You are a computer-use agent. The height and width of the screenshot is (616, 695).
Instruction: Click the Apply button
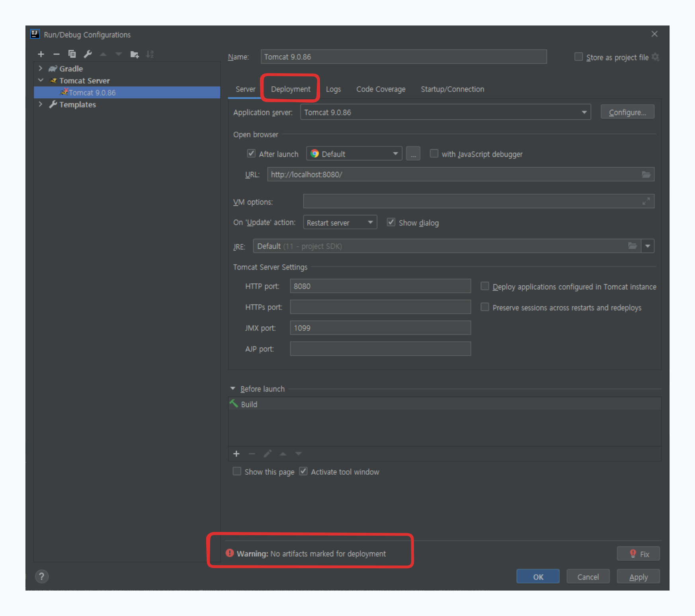tap(638, 577)
